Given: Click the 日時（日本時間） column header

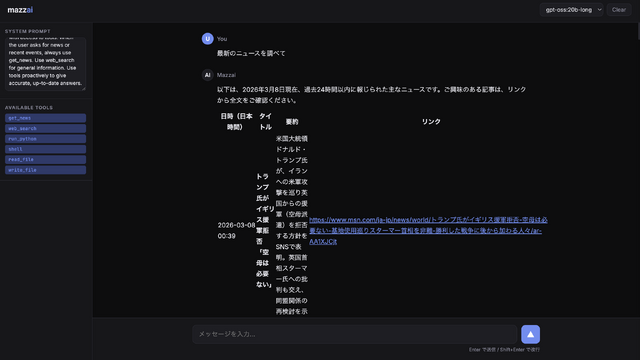Looking at the screenshot, I should point(236,122).
